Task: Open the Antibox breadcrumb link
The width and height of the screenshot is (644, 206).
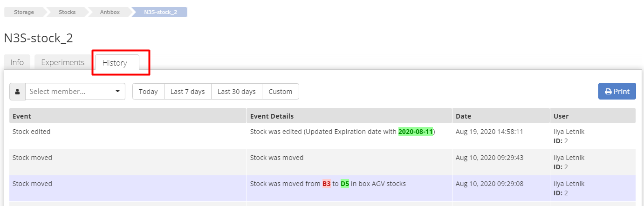Action: (x=110, y=12)
